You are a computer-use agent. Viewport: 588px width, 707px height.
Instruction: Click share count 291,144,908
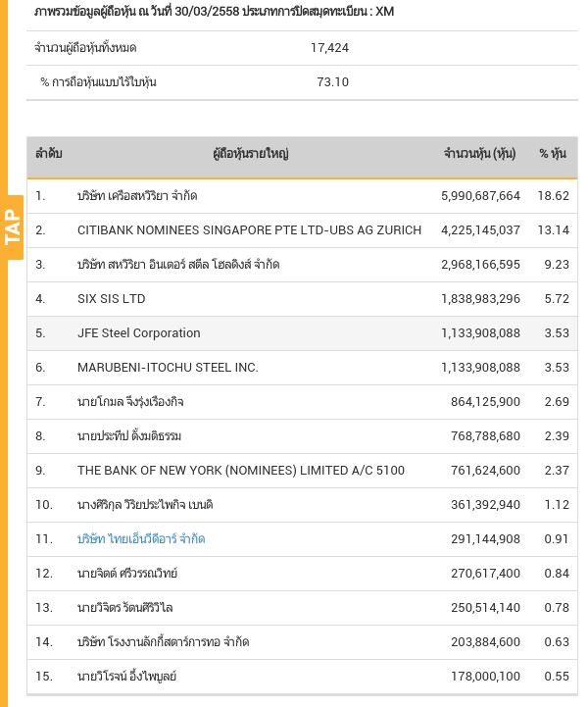point(485,538)
